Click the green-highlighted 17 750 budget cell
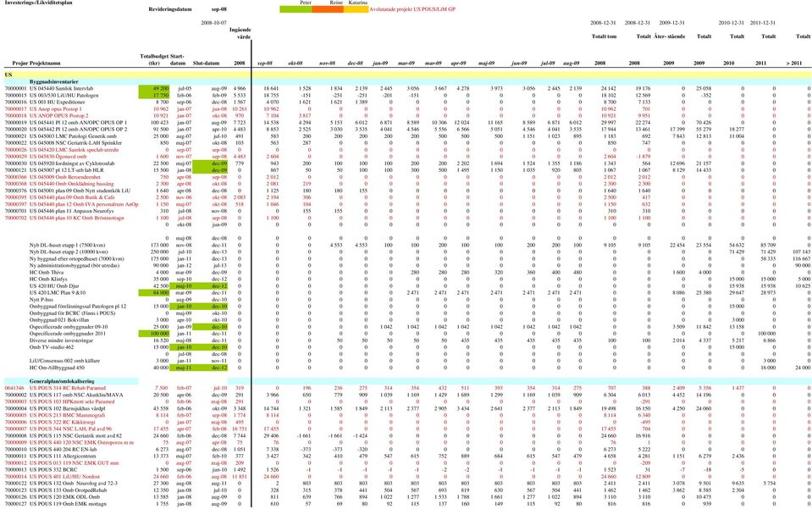Screen dimensions: 812x509 click(154, 95)
